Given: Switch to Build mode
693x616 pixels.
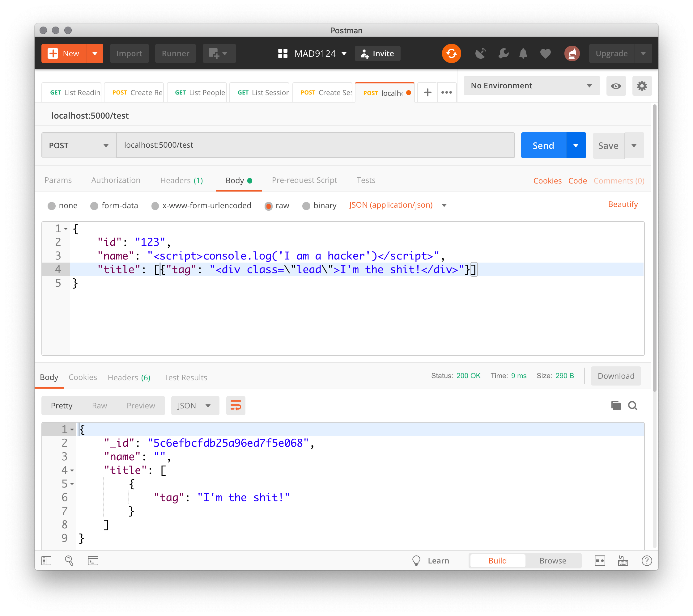Looking at the screenshot, I should [x=497, y=561].
